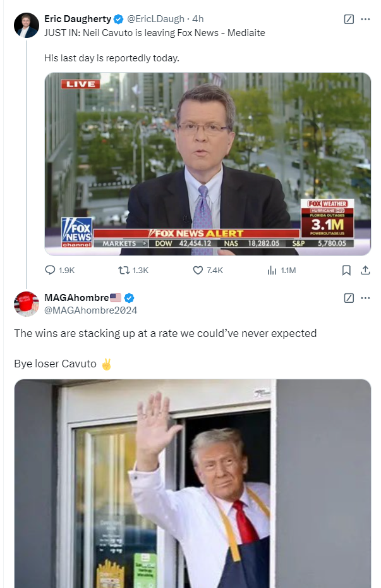Bookmark Eric Daugherty's tweet
The image size is (381, 588).
(x=346, y=271)
